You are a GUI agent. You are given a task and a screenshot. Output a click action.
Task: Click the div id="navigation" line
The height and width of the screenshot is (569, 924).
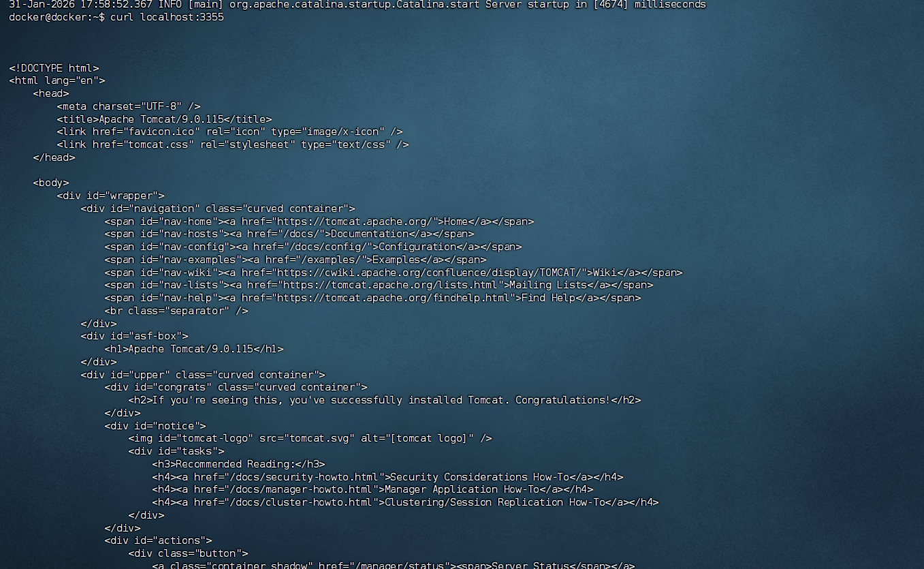pos(218,209)
